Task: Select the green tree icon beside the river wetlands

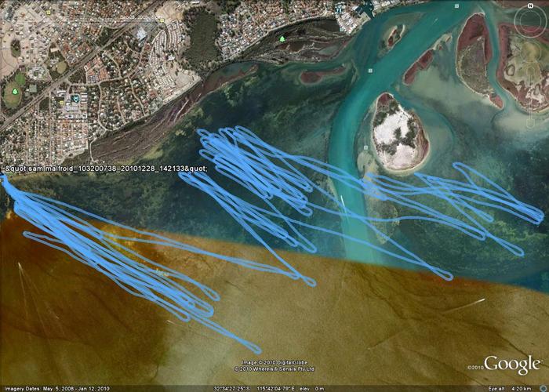Action: (x=282, y=38)
